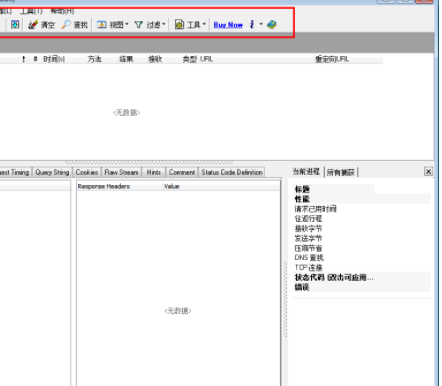Click the 清空 clear button in toolbar

click(x=41, y=25)
